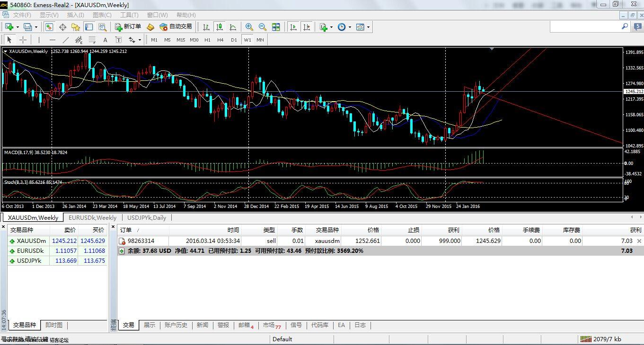Open the chart Templates icon
Image resolution: width=644 pixels, height=345 pixels.
(x=360, y=27)
